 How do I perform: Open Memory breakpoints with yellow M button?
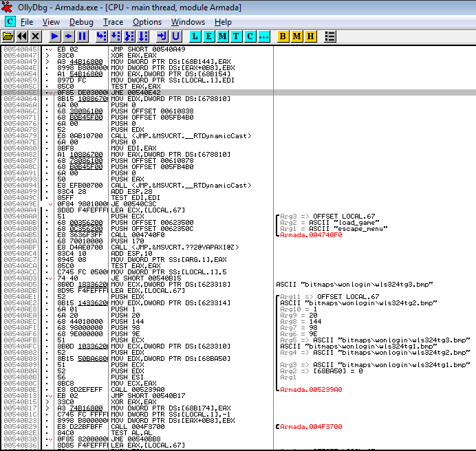pos(296,36)
